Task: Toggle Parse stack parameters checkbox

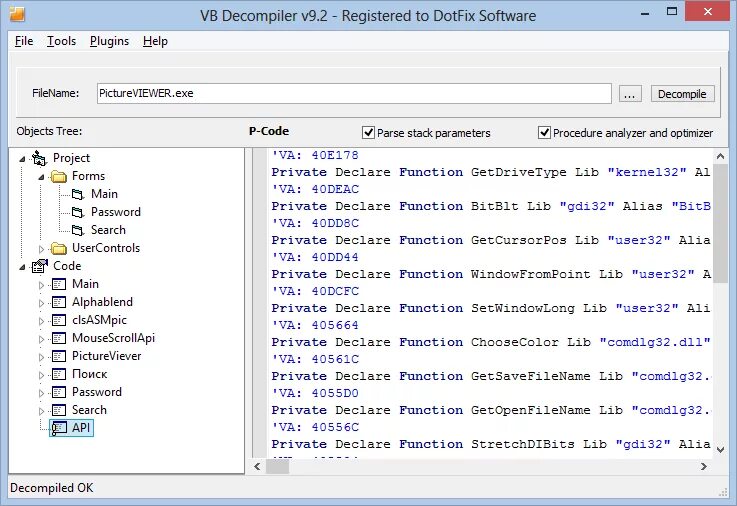Action: coord(368,132)
